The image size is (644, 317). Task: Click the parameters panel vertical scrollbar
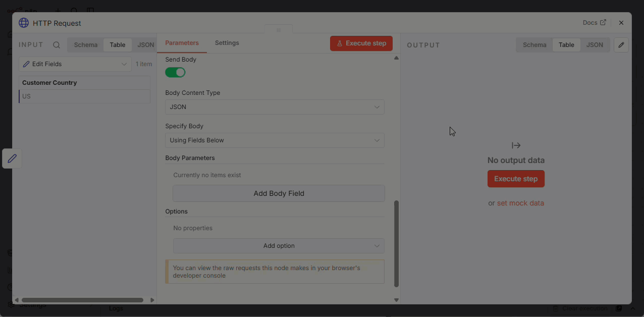click(x=396, y=243)
